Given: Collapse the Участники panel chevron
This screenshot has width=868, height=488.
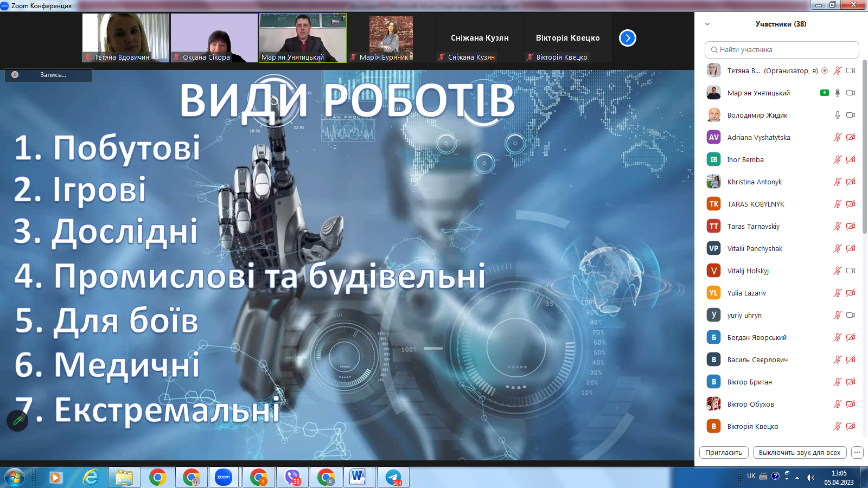Looking at the screenshot, I should [707, 24].
